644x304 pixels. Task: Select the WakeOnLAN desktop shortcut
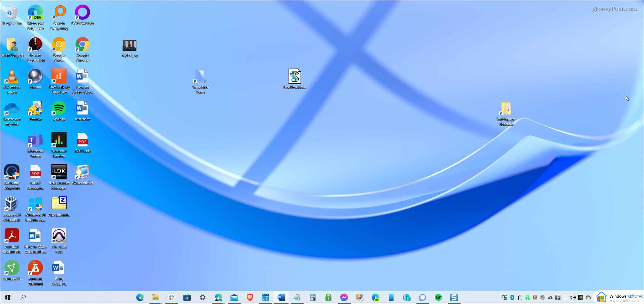point(82,175)
